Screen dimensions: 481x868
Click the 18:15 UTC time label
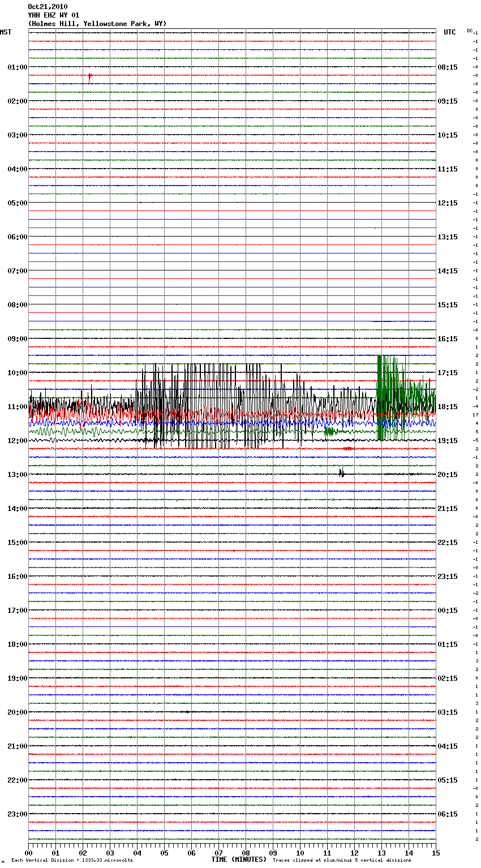[448, 407]
